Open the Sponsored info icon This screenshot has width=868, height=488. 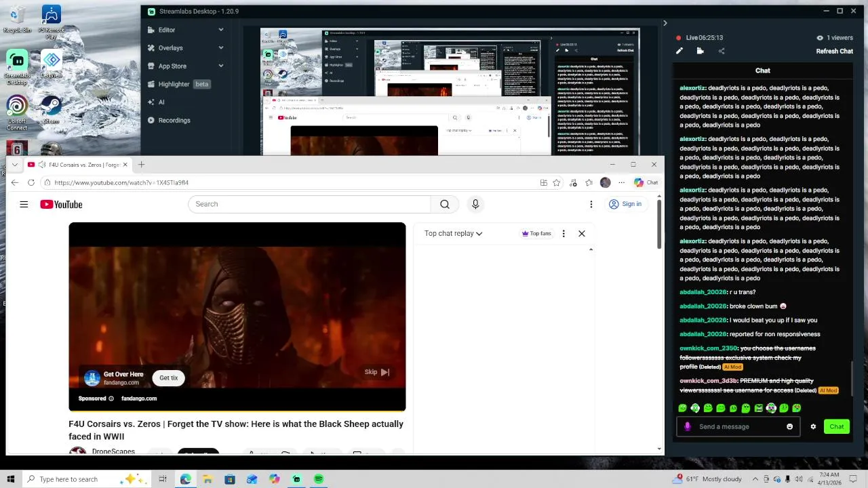[111, 399]
